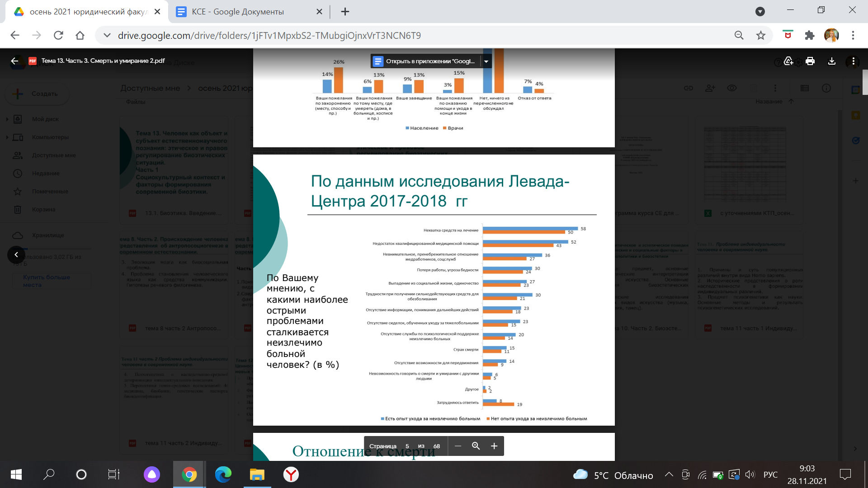Open Yandex Browser from taskbar

click(x=291, y=474)
